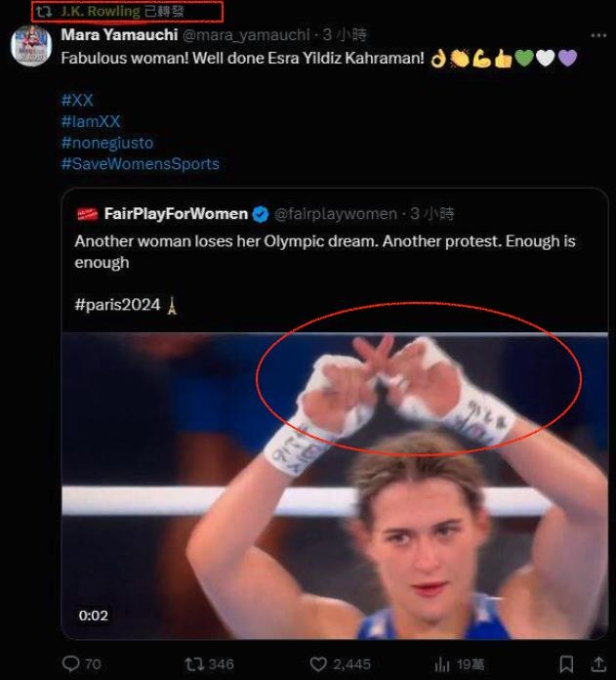Screen dimensions: 616x680
Task: Click the share icon
Action: (x=598, y=664)
